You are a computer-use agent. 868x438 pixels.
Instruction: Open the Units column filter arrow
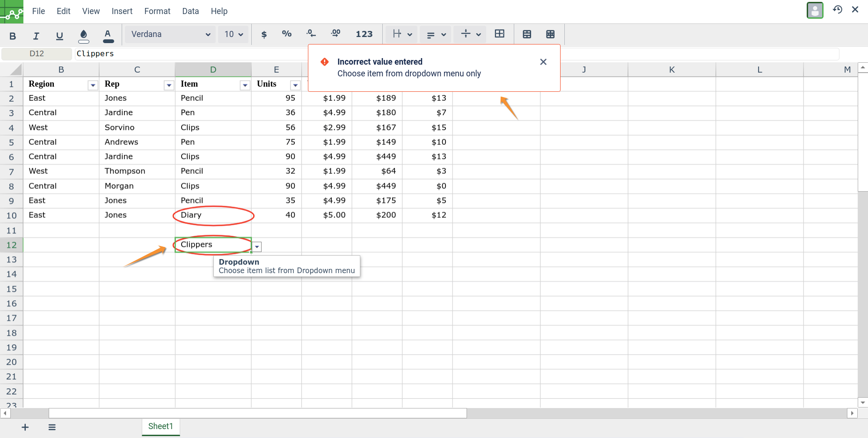(295, 85)
